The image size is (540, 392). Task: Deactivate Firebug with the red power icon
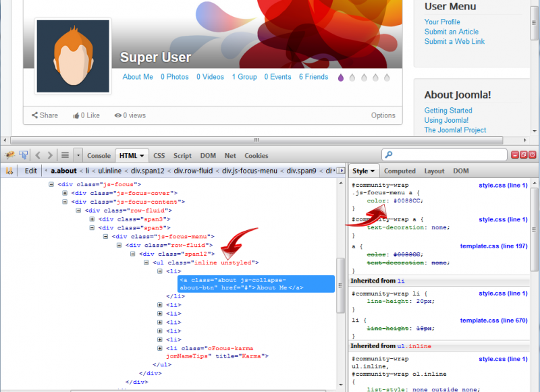click(x=533, y=155)
